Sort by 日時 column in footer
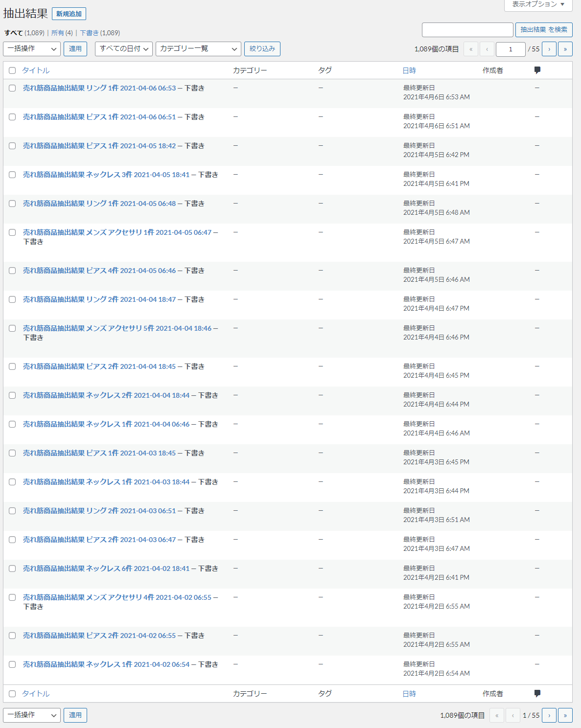The image size is (581, 728). click(x=409, y=694)
